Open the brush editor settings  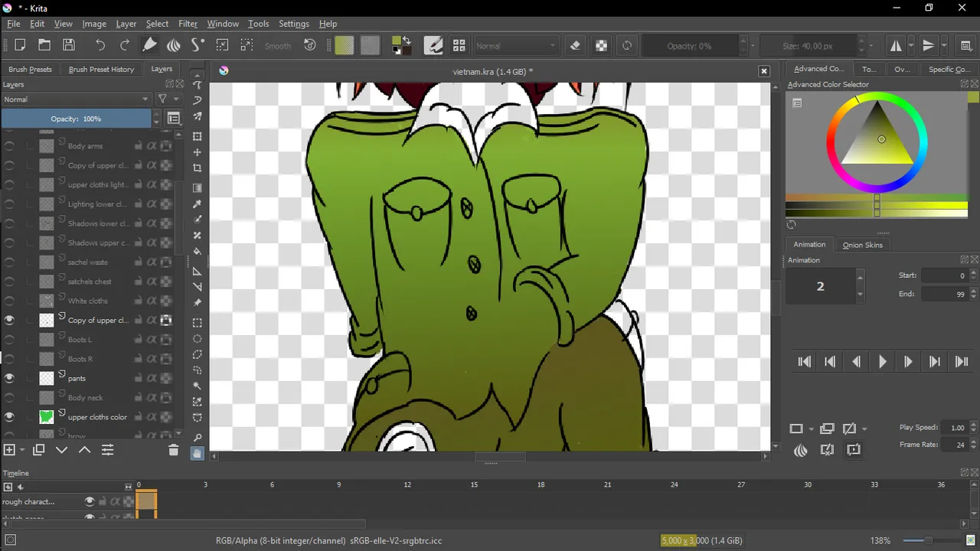point(433,45)
